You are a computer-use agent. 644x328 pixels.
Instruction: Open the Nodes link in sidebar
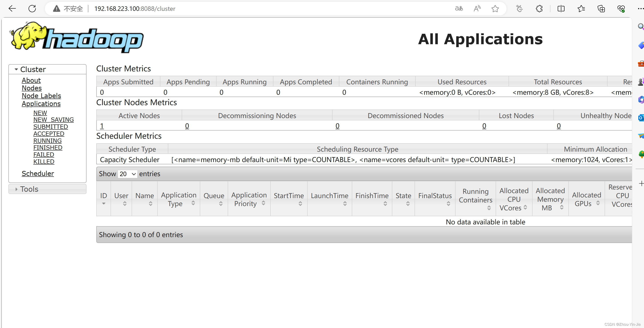[31, 88]
